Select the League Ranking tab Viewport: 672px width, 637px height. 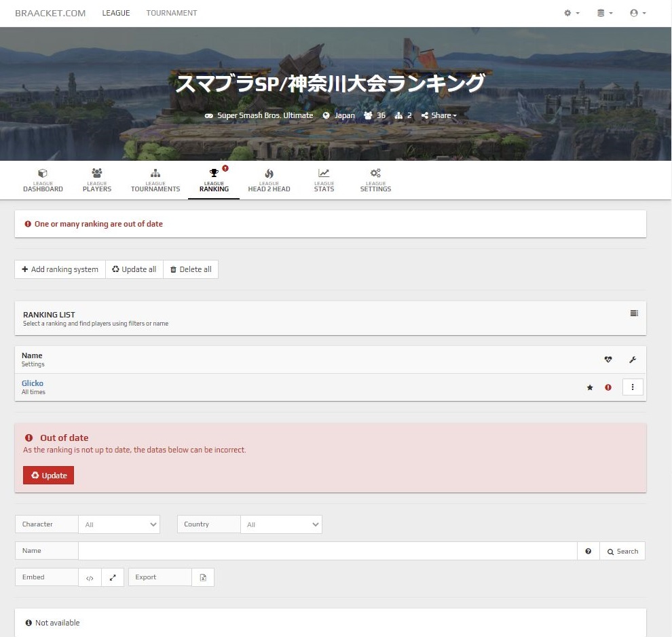[x=214, y=180]
